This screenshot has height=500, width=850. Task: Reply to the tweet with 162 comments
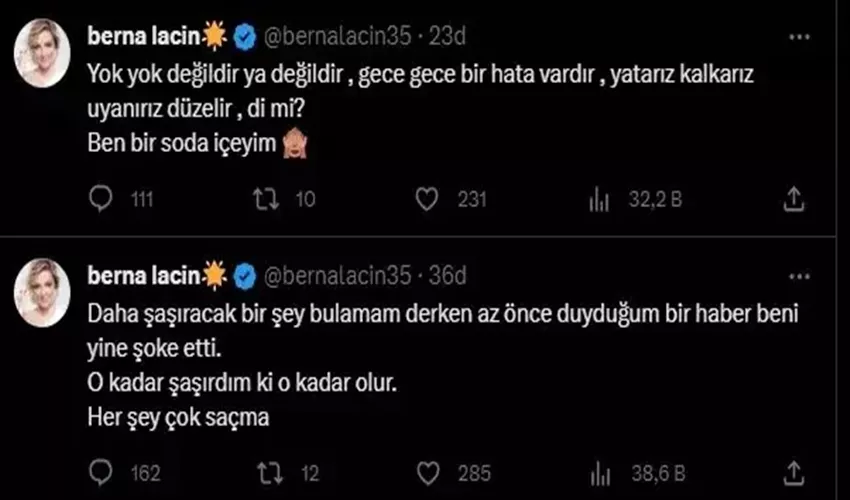pyautogui.click(x=101, y=473)
